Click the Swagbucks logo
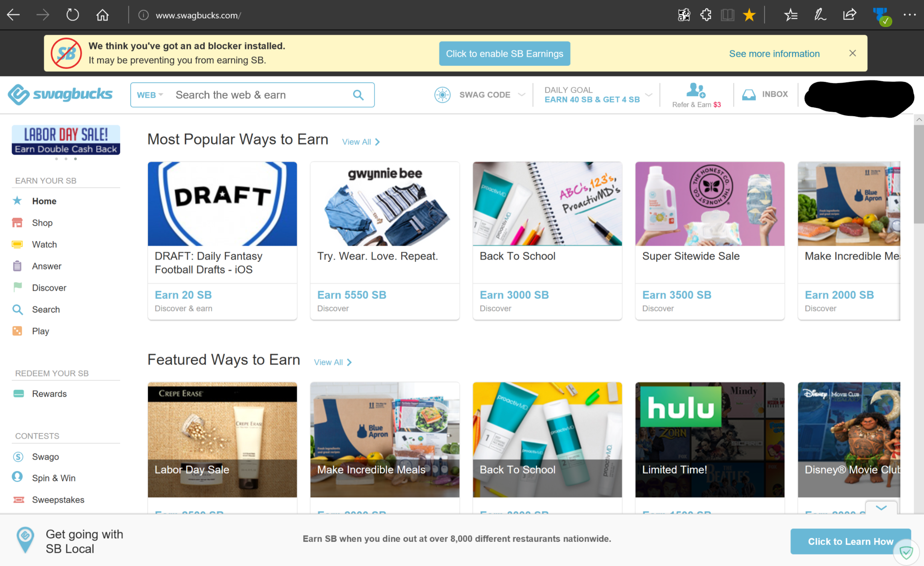 click(x=60, y=94)
